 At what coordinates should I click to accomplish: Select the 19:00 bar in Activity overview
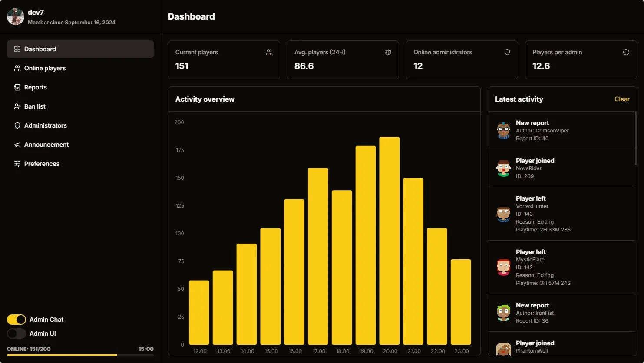pyautogui.click(x=366, y=243)
